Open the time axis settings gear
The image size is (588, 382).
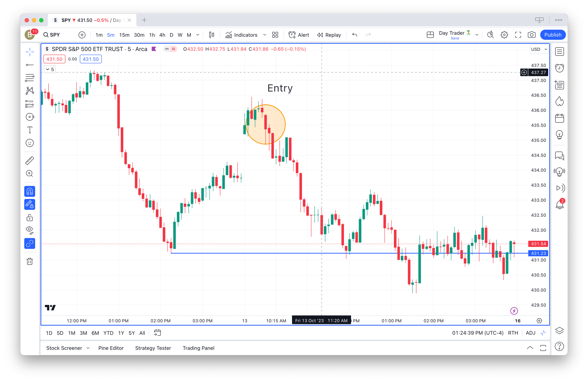pos(539,321)
